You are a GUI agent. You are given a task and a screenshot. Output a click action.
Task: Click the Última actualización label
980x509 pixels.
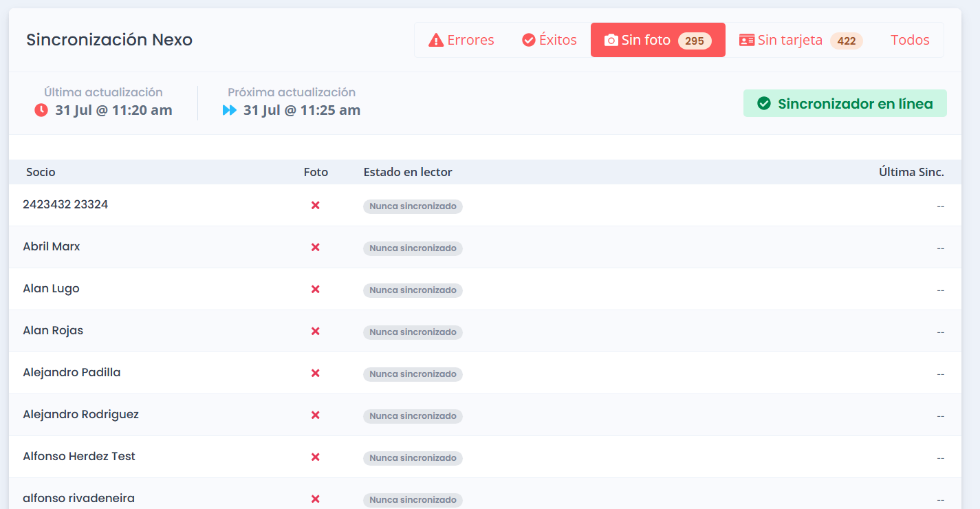[103, 92]
